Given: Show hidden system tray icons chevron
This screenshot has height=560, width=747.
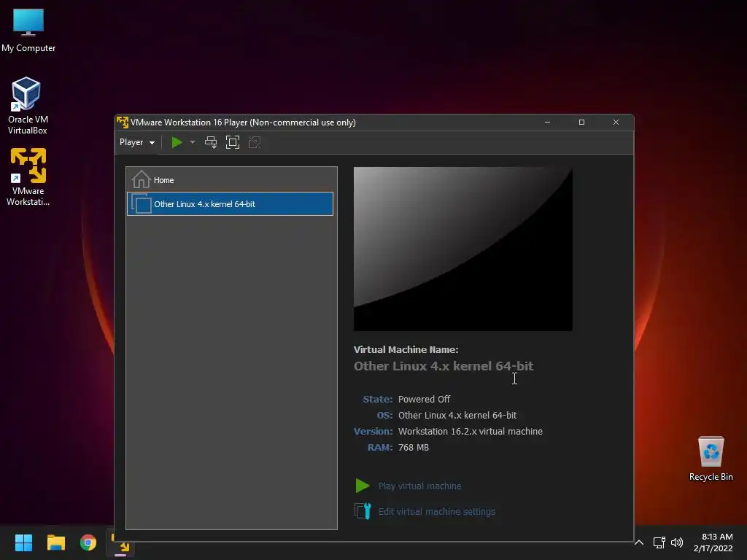Looking at the screenshot, I should coord(639,542).
